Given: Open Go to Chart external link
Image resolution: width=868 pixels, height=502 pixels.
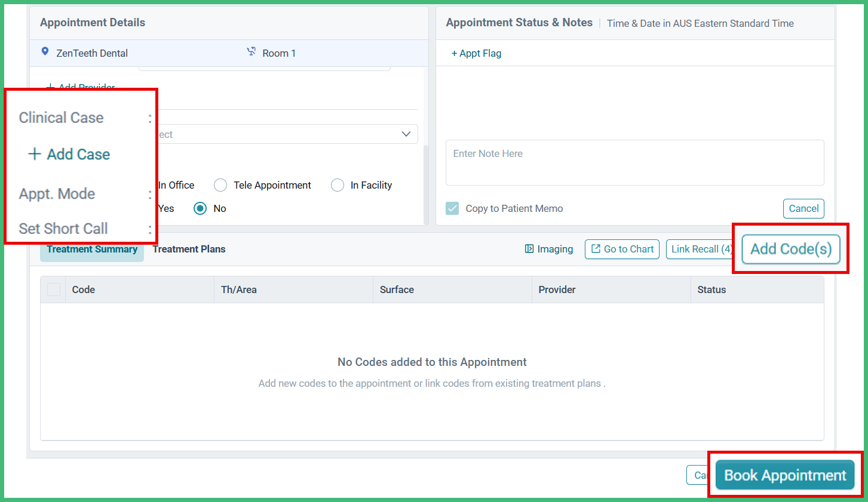Looking at the screenshot, I should click(x=622, y=249).
